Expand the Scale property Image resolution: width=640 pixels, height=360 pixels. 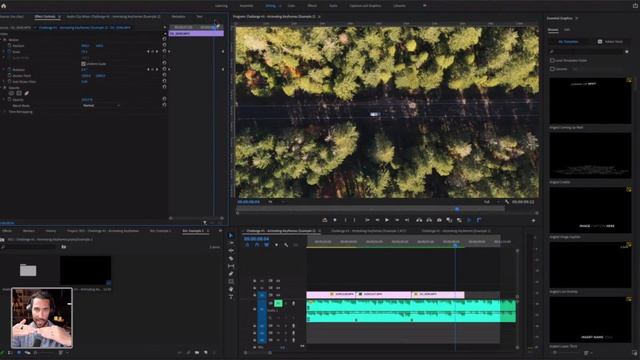(x=4, y=52)
